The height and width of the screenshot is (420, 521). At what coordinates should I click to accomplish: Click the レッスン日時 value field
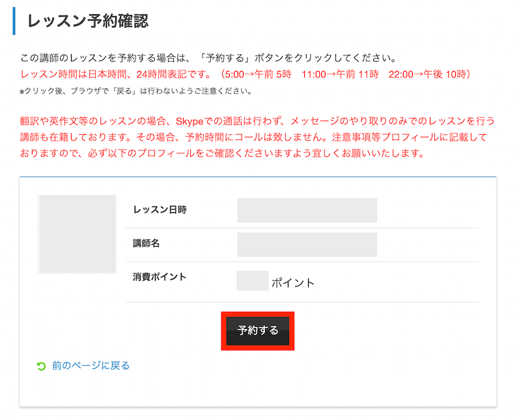click(x=307, y=210)
